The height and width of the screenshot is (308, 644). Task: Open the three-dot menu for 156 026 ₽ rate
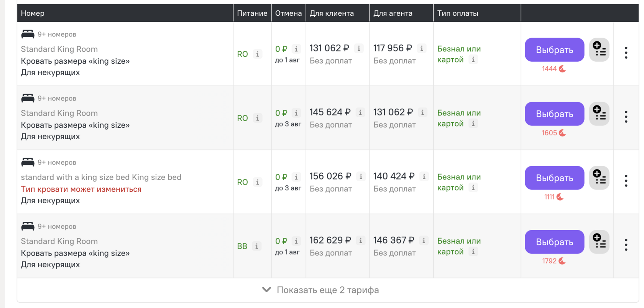(x=626, y=181)
